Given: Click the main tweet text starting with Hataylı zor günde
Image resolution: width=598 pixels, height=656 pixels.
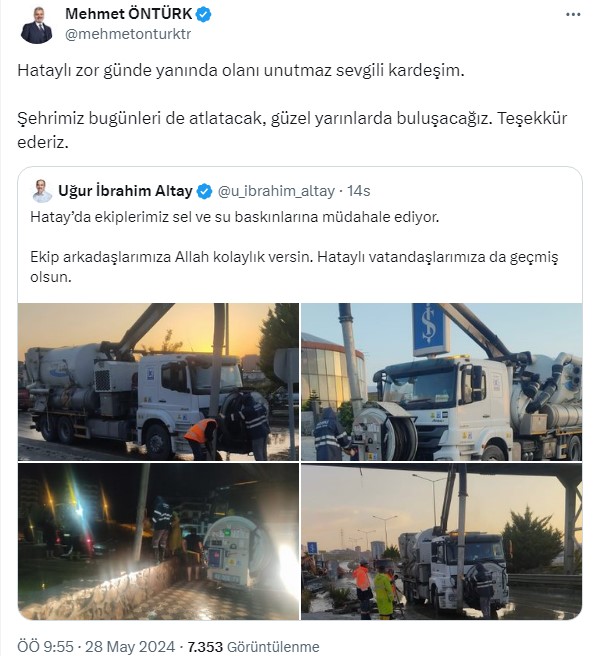Looking at the screenshot, I should point(241,70).
